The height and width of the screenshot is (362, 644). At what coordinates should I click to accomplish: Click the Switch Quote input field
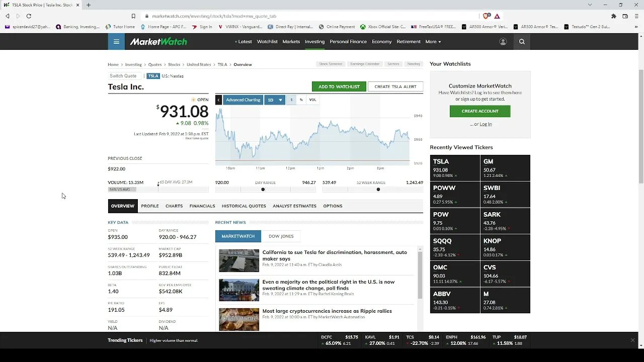[126, 76]
